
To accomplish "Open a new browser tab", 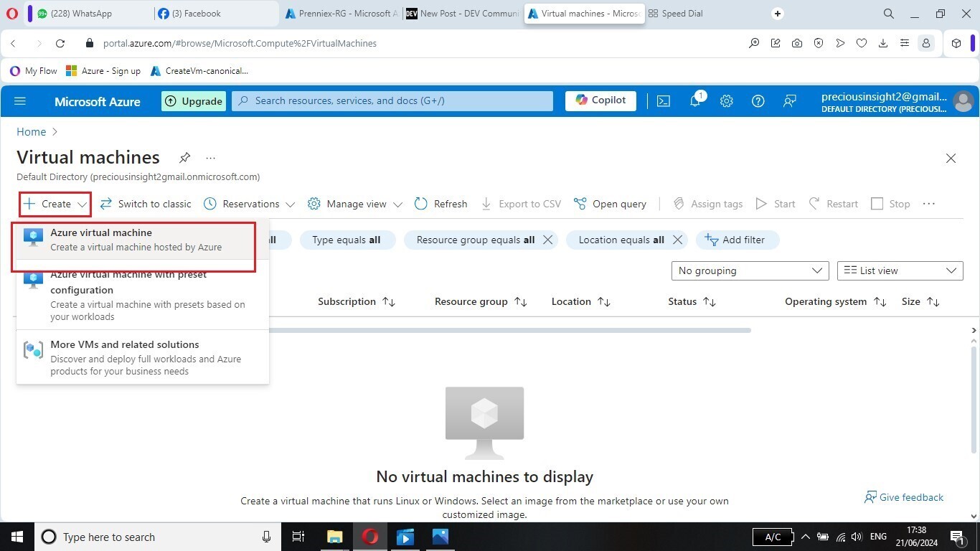I will point(778,14).
